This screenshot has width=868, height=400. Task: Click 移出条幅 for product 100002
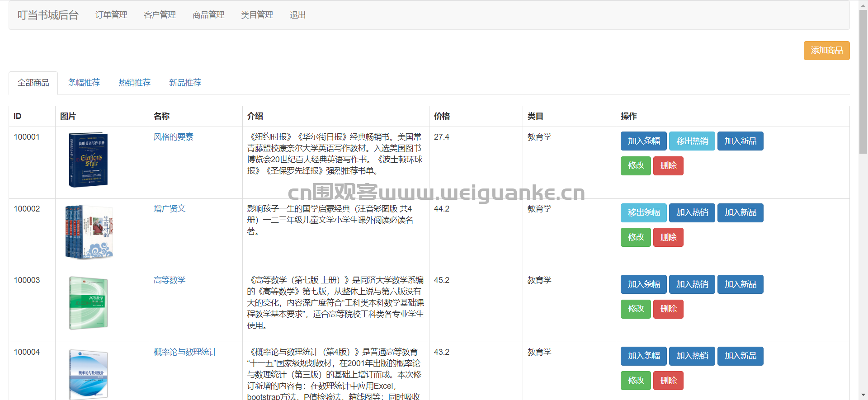click(x=644, y=212)
